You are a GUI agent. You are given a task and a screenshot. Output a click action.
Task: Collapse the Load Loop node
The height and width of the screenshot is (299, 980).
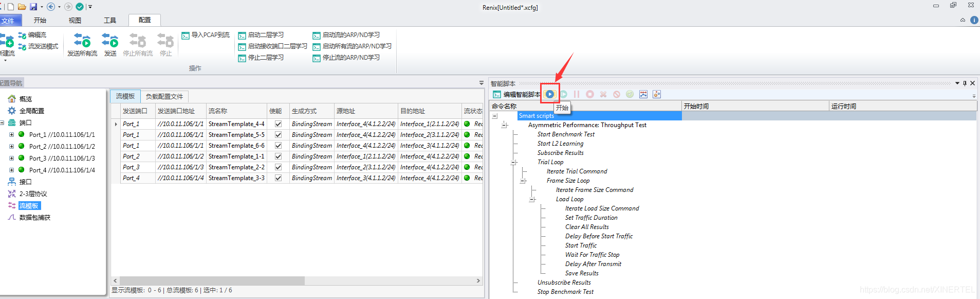point(532,199)
